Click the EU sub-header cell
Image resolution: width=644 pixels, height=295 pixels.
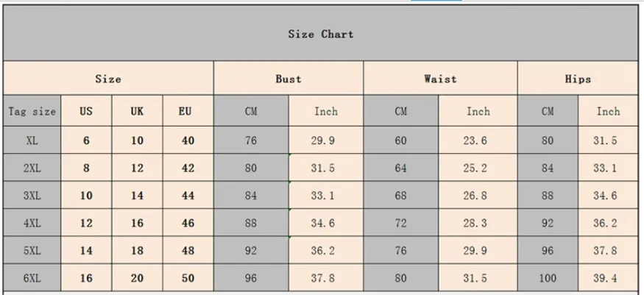click(188, 111)
